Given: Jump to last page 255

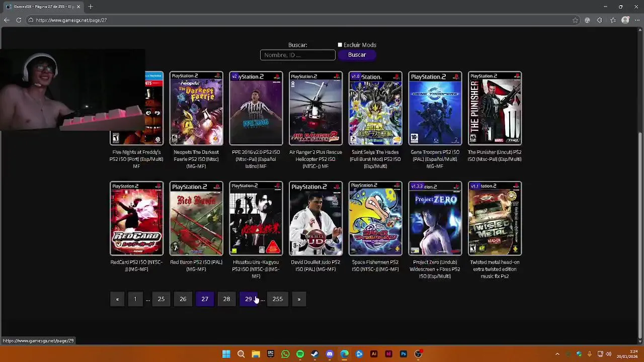Looking at the screenshot, I should pyautogui.click(x=278, y=299).
